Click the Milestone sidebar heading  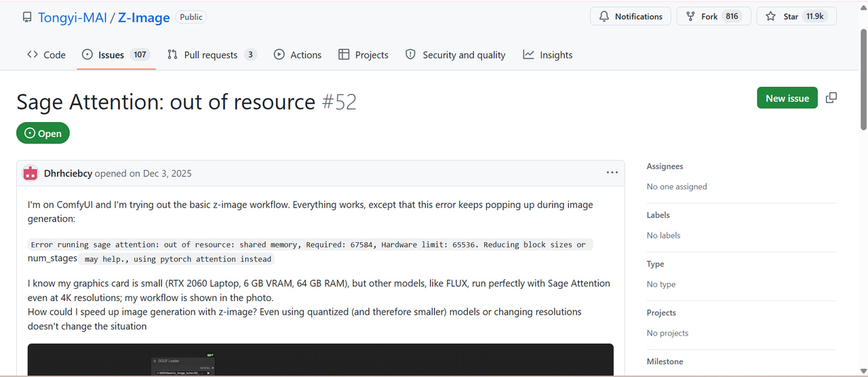tap(665, 361)
